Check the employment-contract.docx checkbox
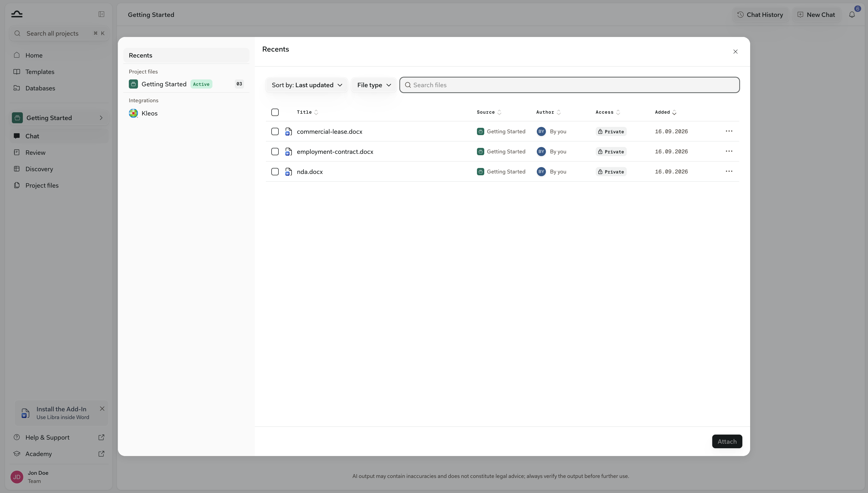 [275, 151]
